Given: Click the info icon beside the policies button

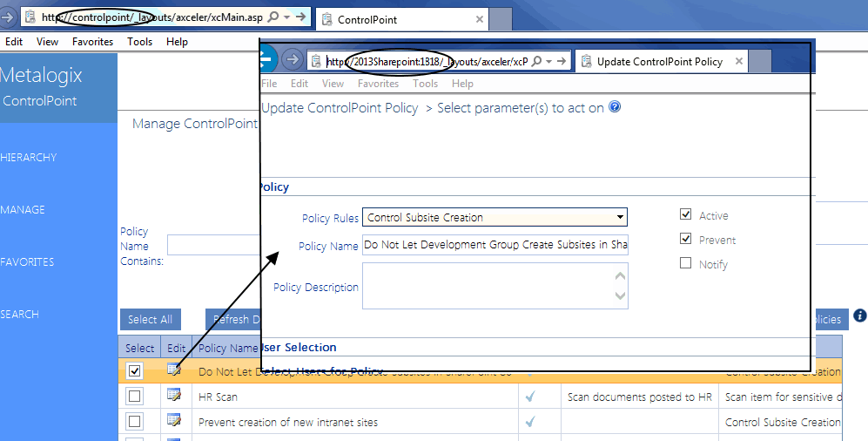Looking at the screenshot, I should click(x=859, y=315).
